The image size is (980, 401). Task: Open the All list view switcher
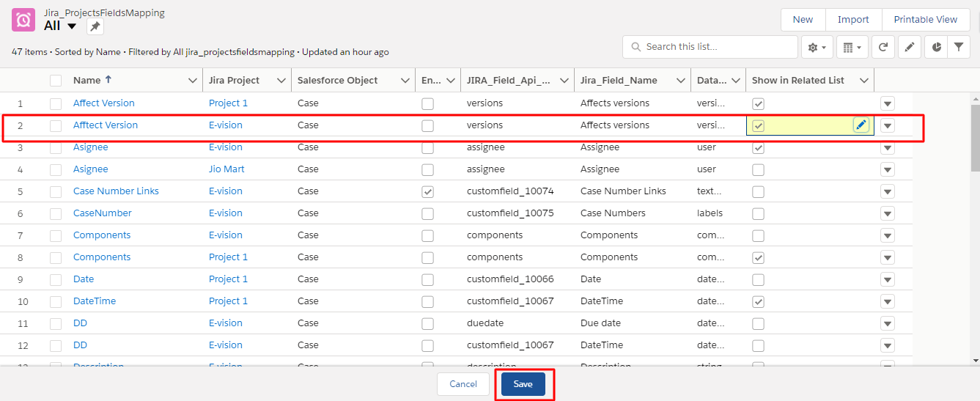click(x=72, y=26)
